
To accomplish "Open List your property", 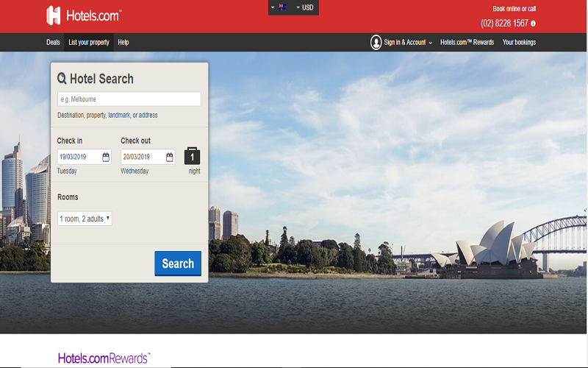I will (x=89, y=43).
